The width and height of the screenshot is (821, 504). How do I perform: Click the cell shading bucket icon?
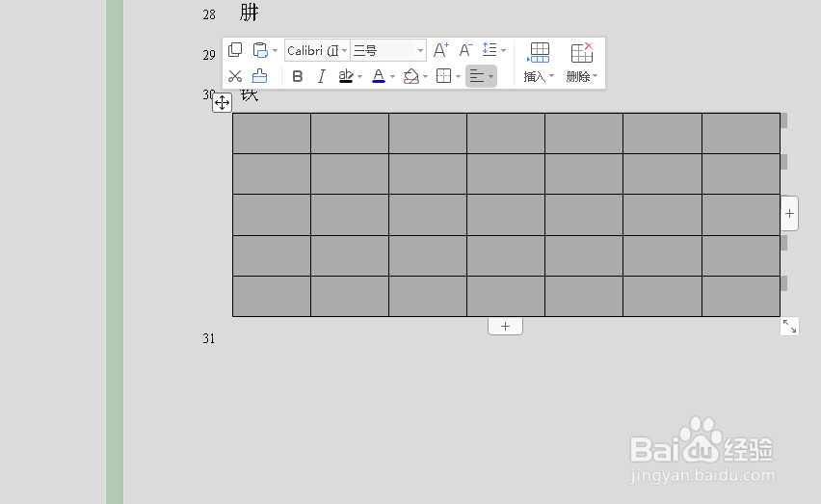tap(411, 76)
